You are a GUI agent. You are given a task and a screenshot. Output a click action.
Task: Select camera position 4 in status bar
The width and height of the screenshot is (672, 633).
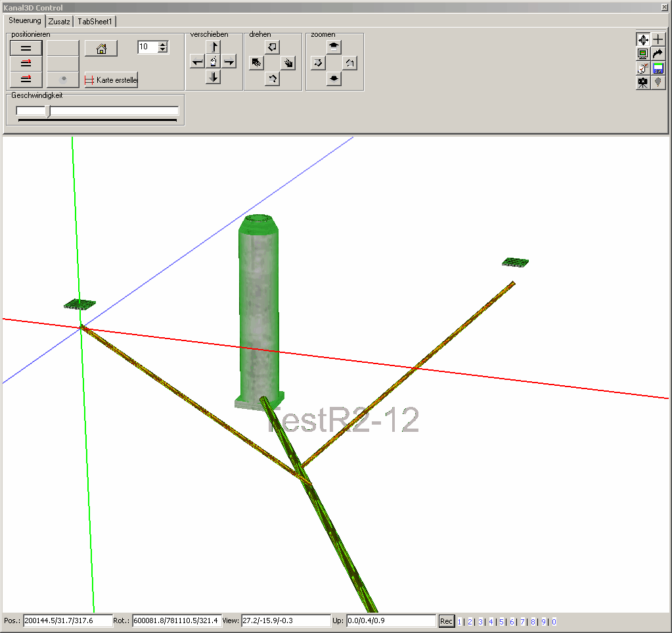tap(490, 621)
